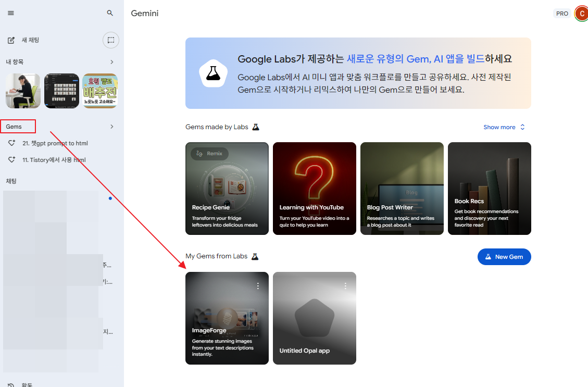
Task: Open Untitled Opal app three-dot menu
Action: pos(345,286)
